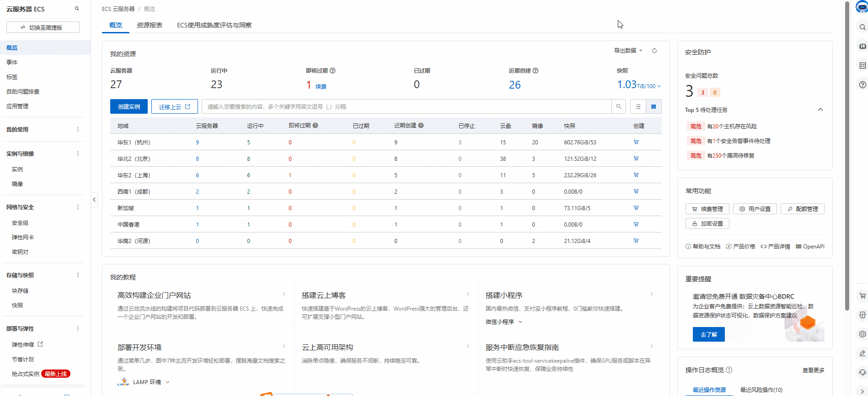This screenshot has width=868, height=396.
Task: Click the 切换至简捷版 button
Action: 43,27
